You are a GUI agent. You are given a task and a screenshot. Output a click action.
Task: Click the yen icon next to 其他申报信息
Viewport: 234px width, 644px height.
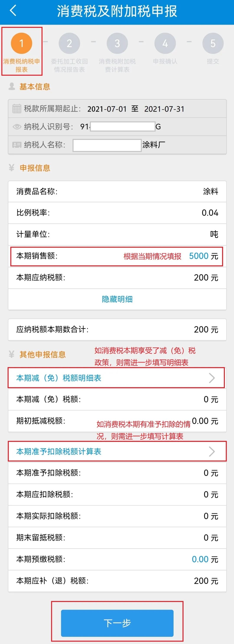pyautogui.click(x=11, y=354)
